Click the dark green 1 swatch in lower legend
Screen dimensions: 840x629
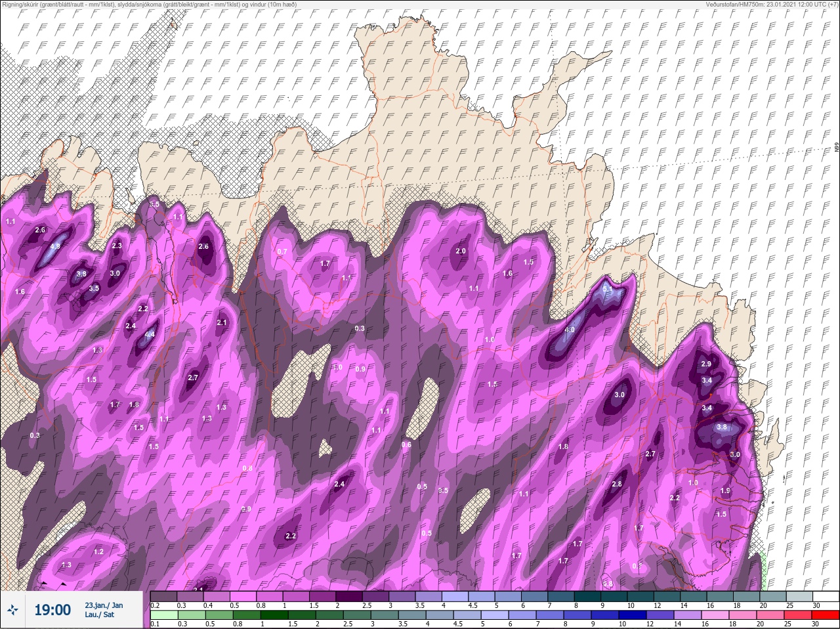[274, 615]
